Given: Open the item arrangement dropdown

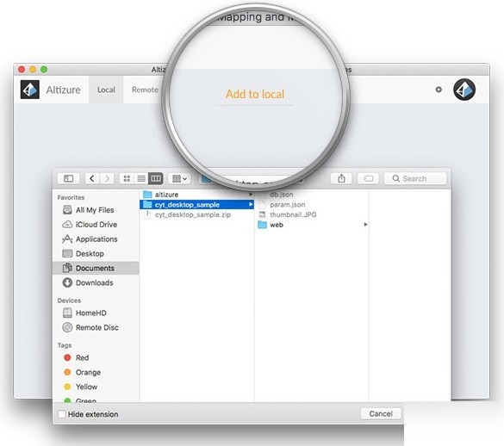Looking at the screenshot, I should [x=179, y=178].
